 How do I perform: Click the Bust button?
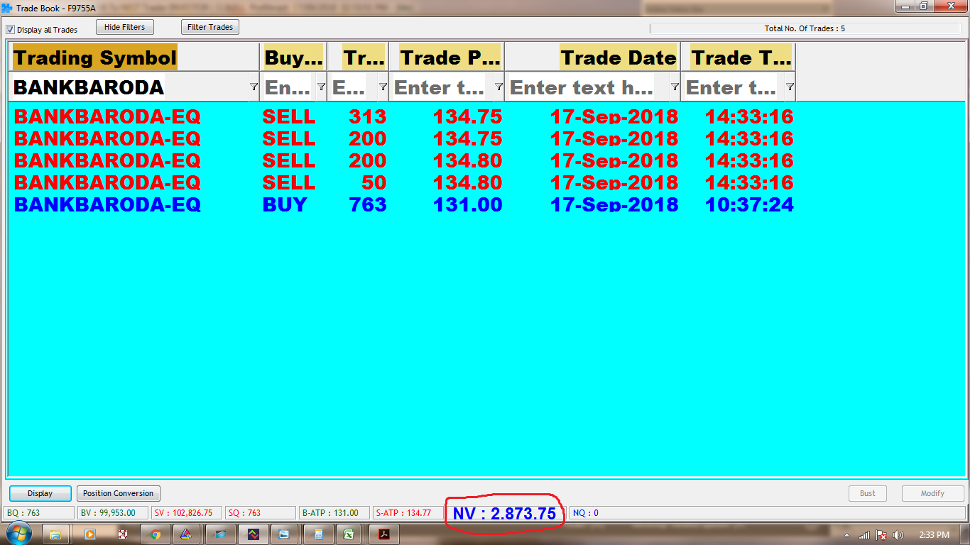pos(868,493)
